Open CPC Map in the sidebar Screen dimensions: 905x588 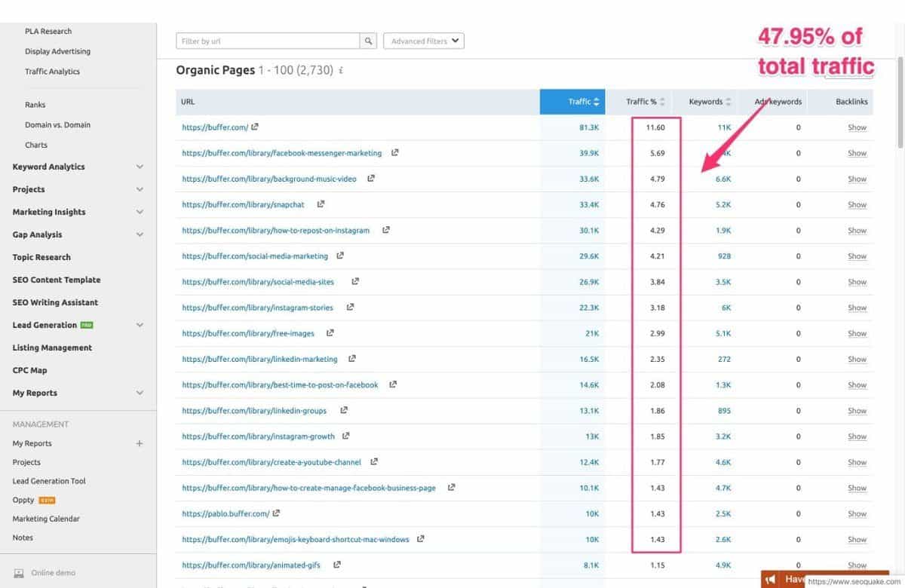pyautogui.click(x=29, y=370)
